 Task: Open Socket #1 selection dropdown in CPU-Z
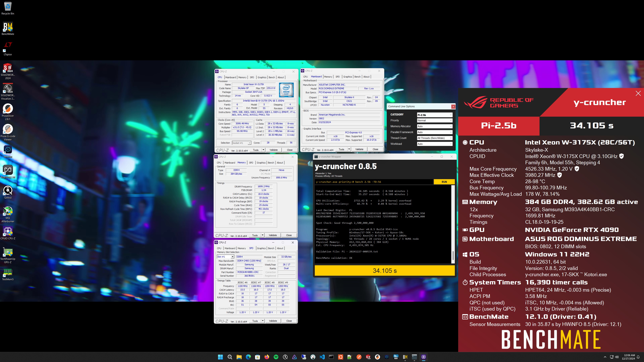pyautogui.click(x=241, y=143)
